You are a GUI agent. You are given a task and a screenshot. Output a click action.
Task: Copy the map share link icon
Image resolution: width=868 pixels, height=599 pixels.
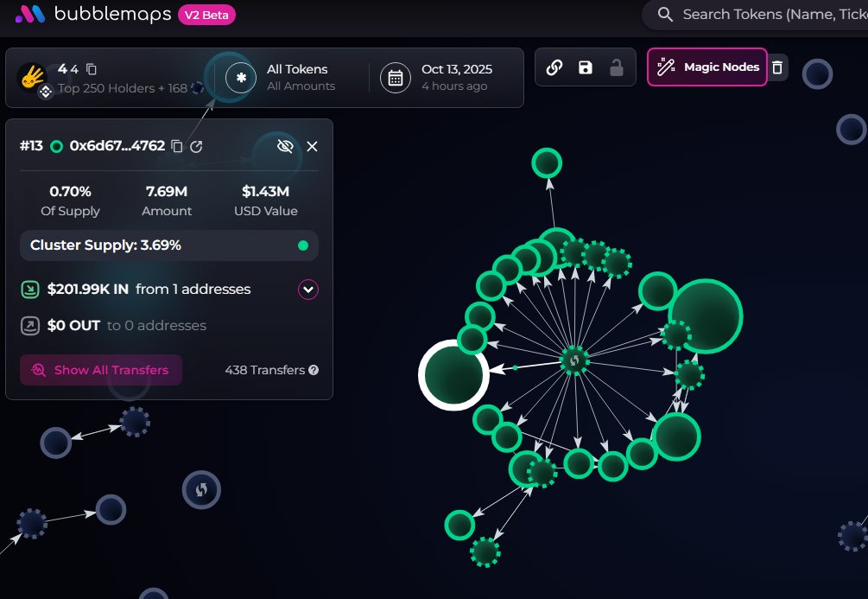[x=554, y=67]
